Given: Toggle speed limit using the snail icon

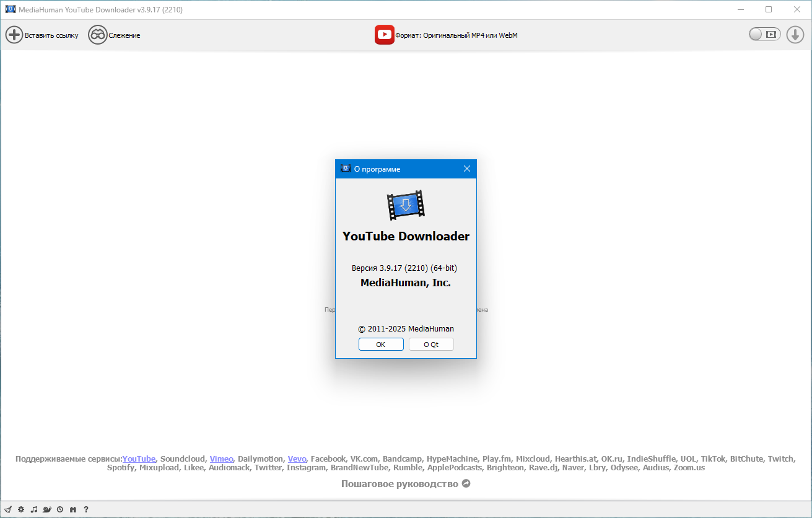Looking at the screenshot, I should [x=47, y=509].
